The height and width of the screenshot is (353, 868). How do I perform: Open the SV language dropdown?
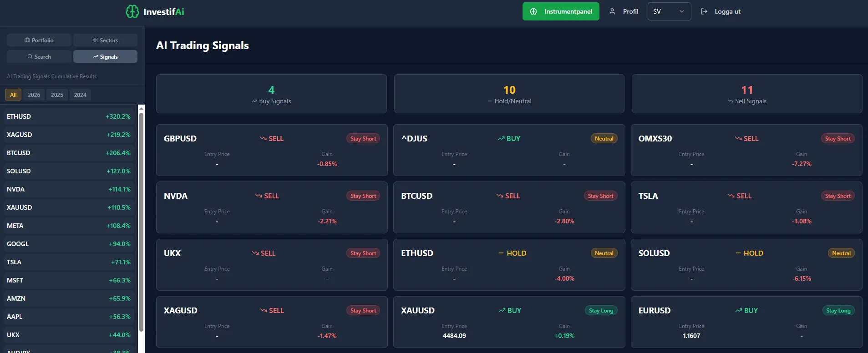[669, 11]
